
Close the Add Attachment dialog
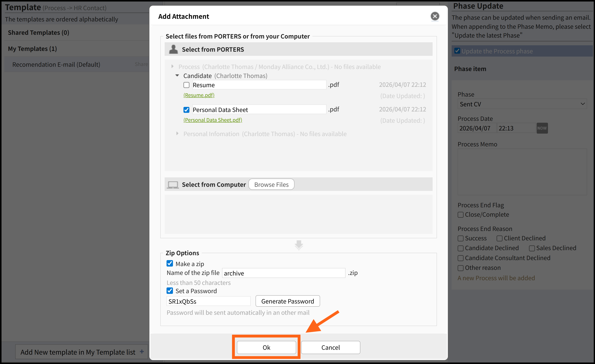pos(435,16)
